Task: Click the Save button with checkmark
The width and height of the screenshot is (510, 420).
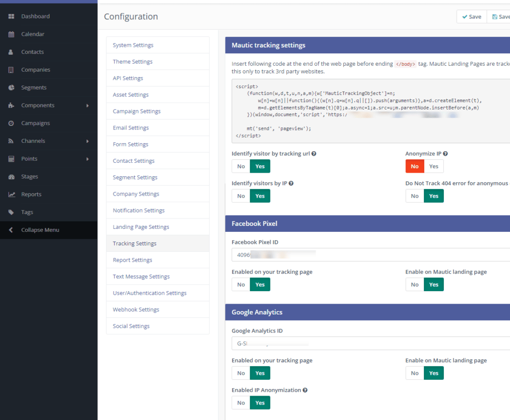Action: tap(472, 16)
